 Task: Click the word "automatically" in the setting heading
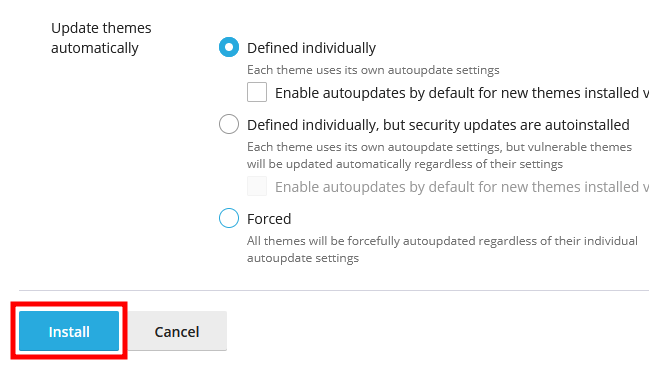95,48
